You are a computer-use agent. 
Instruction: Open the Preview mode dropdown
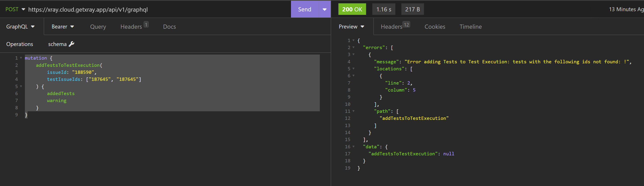(x=351, y=27)
